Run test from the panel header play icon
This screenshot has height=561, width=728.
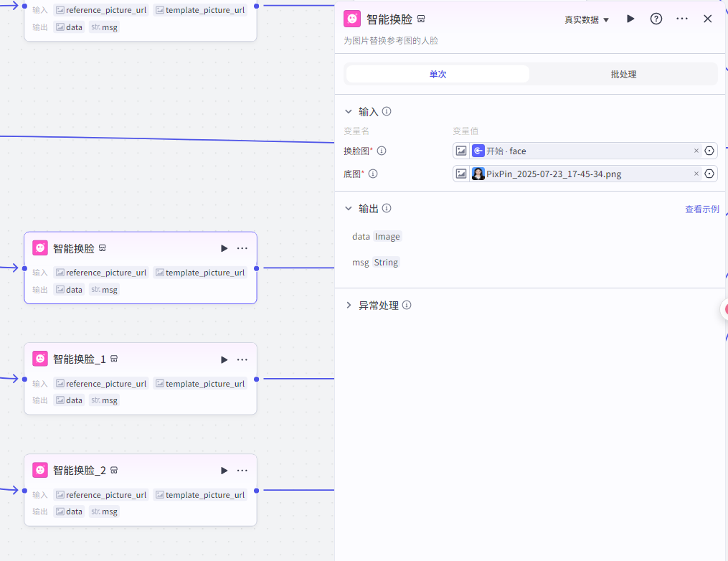[630, 19]
